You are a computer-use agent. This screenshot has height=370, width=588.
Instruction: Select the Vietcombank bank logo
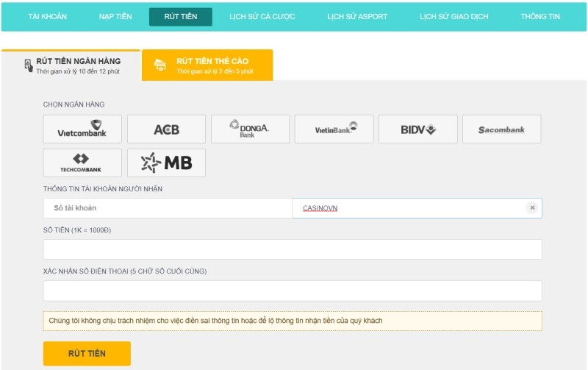82,129
